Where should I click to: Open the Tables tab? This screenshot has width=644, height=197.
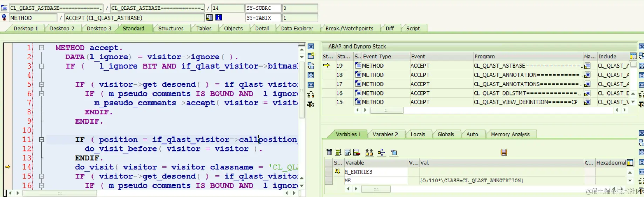click(x=204, y=28)
